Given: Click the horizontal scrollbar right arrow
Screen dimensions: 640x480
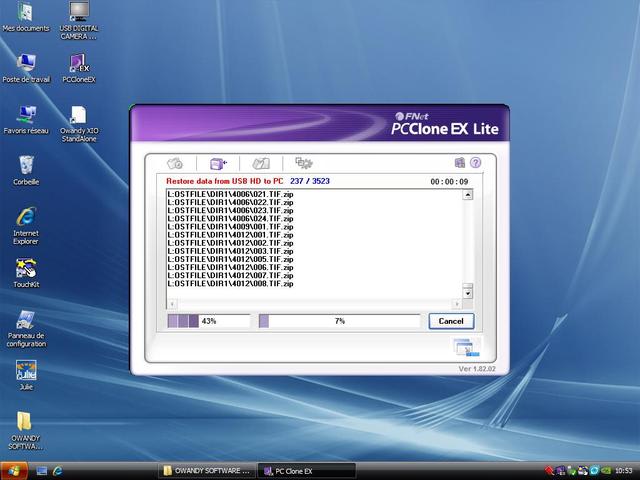Looking at the screenshot, I should click(x=457, y=304).
